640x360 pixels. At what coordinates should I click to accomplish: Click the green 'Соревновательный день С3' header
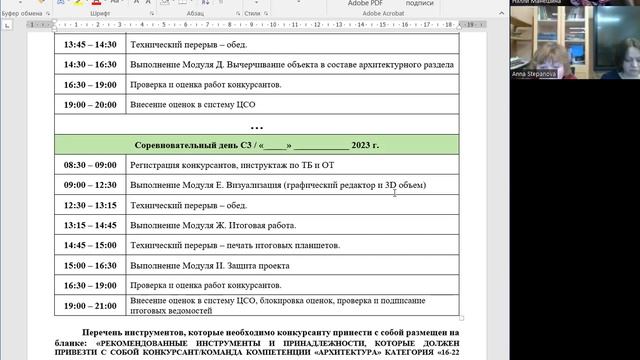click(x=257, y=145)
